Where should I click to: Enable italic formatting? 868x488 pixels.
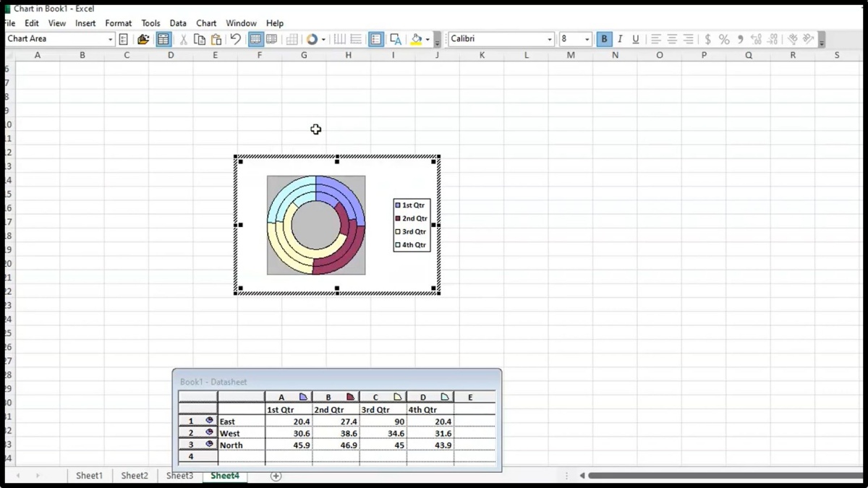(620, 39)
